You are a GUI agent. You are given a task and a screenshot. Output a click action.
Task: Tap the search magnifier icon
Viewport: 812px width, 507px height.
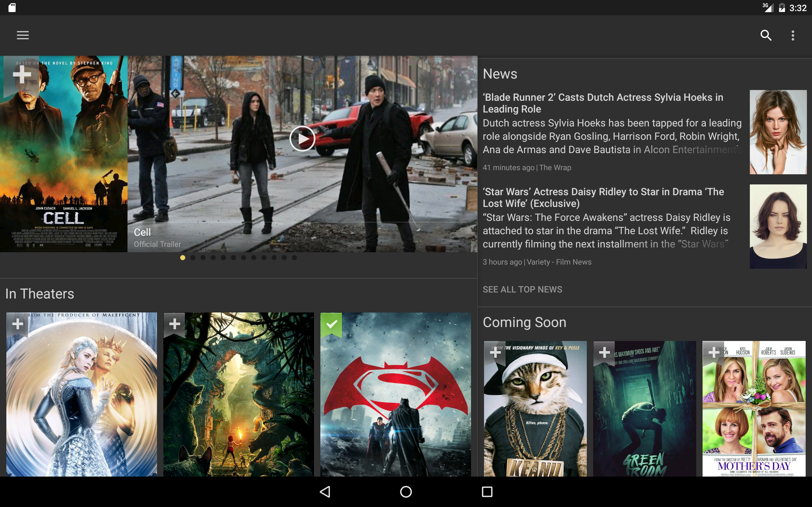coord(766,35)
